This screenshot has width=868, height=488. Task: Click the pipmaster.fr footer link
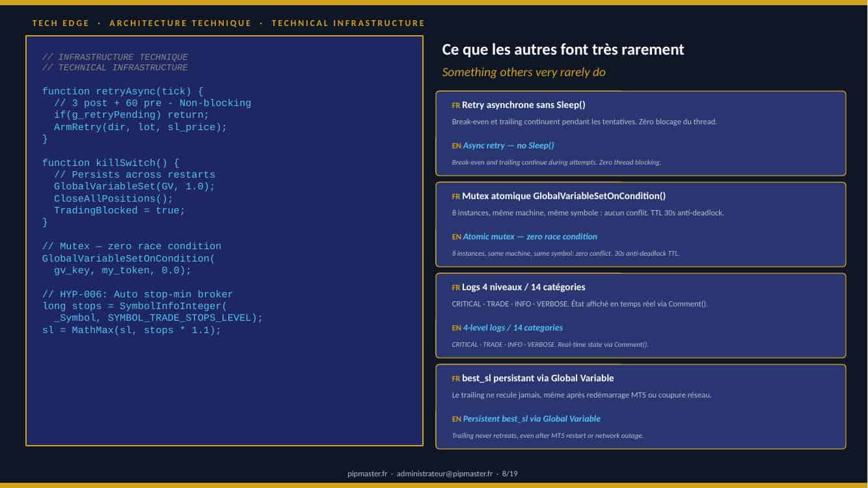[x=368, y=474]
